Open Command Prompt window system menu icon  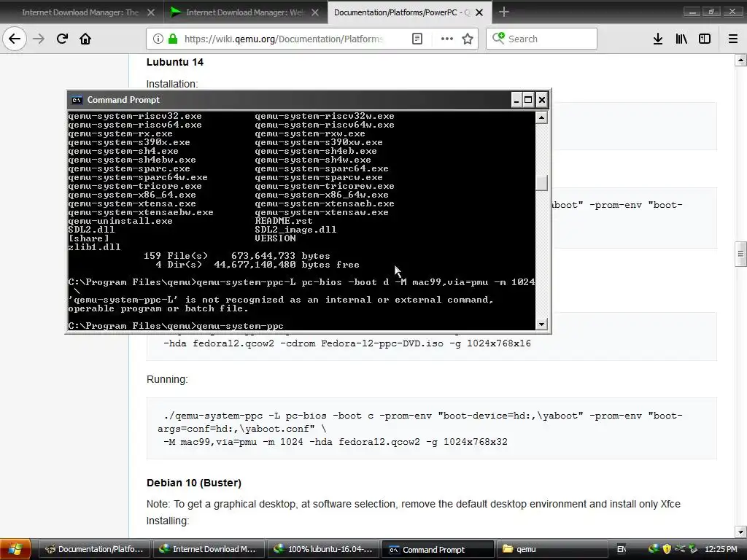pyautogui.click(x=76, y=100)
